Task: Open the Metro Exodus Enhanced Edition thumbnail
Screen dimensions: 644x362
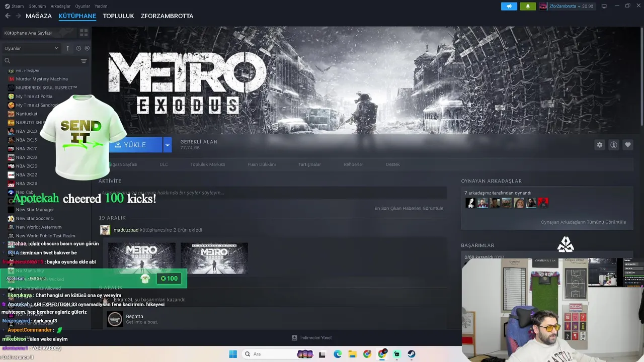Action: pyautogui.click(x=214, y=258)
